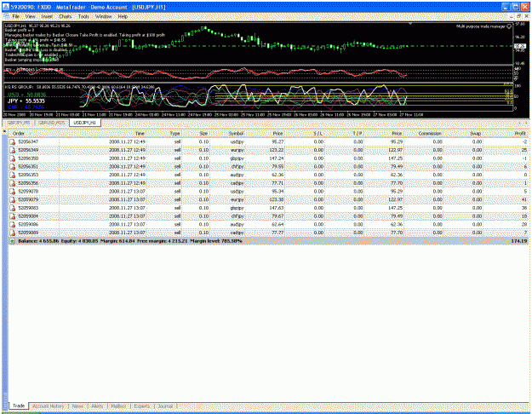Click the USD indicator label on chart
Image resolution: width=532 pixels, height=414 pixels.
[x=26, y=95]
